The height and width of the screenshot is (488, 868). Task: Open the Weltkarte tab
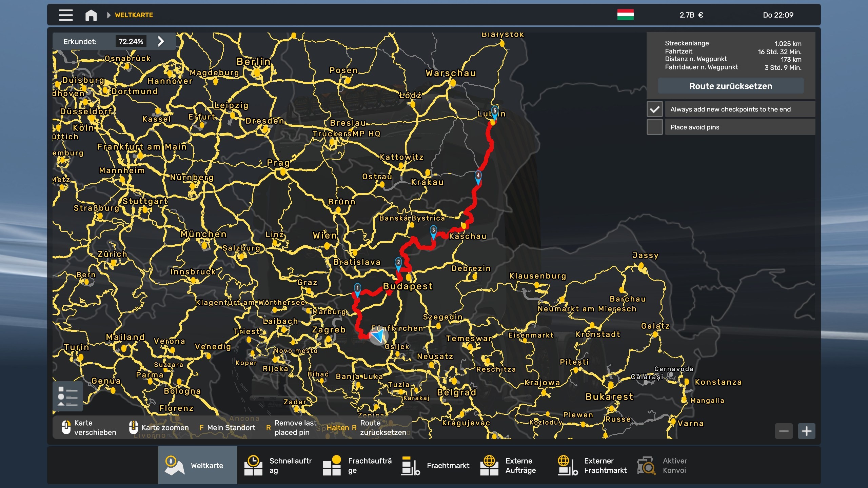click(197, 465)
